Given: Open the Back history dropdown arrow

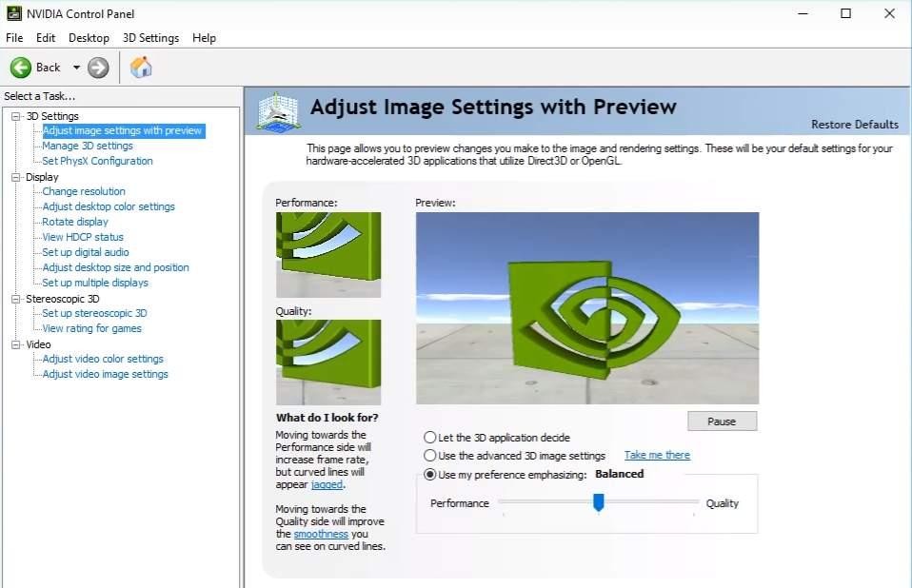Looking at the screenshot, I should point(76,68).
